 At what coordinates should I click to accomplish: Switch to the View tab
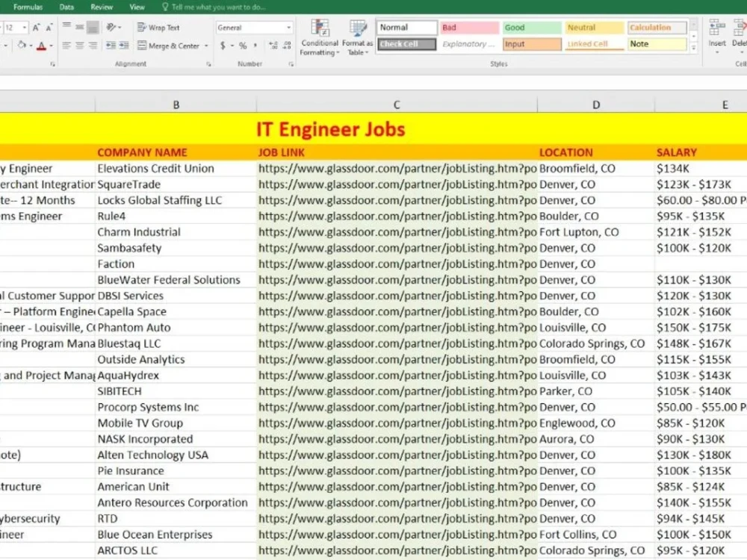point(137,7)
